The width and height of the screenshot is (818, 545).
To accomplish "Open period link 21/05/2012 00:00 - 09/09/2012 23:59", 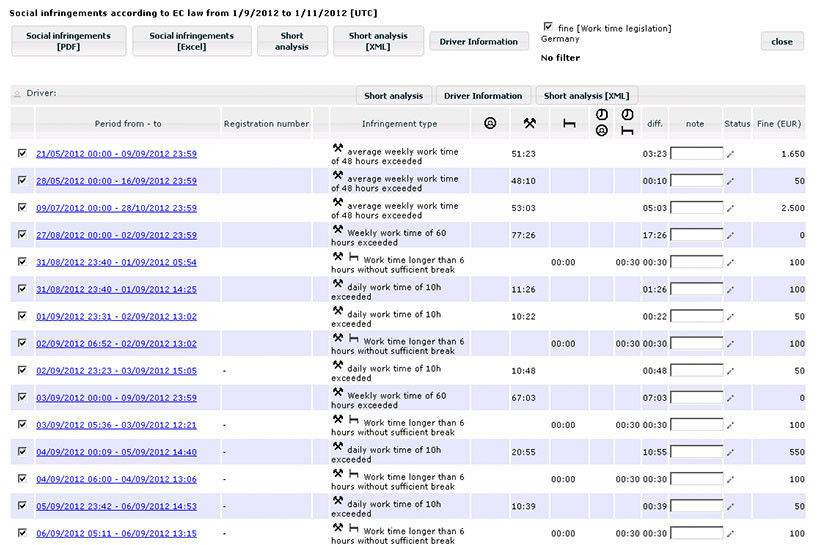I will (116, 154).
